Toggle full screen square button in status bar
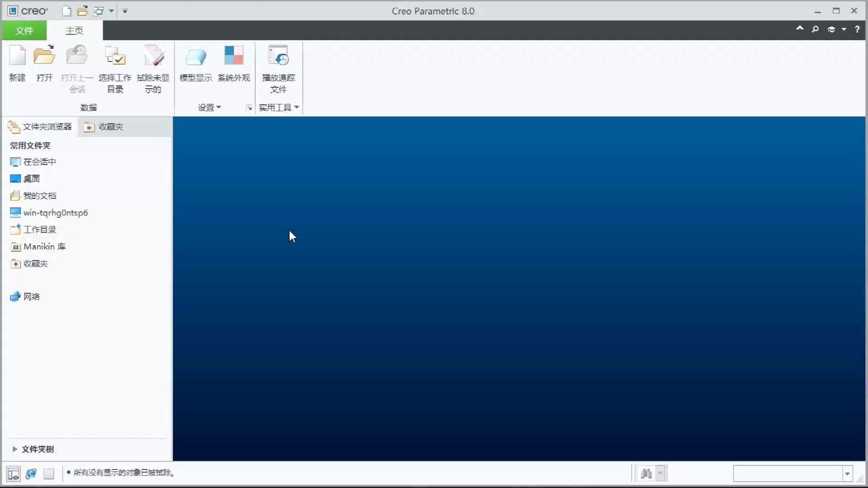868x488 pixels. tap(48, 474)
